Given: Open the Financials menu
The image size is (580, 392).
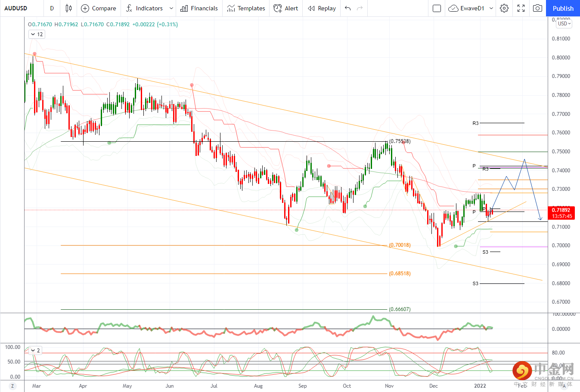Looking at the screenshot, I should coord(199,8).
